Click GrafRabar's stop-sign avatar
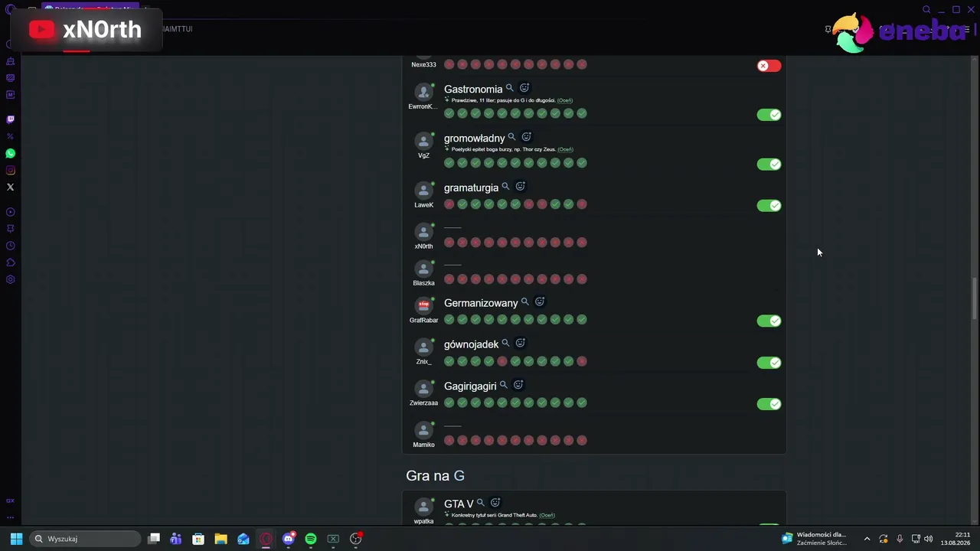 [x=423, y=305]
